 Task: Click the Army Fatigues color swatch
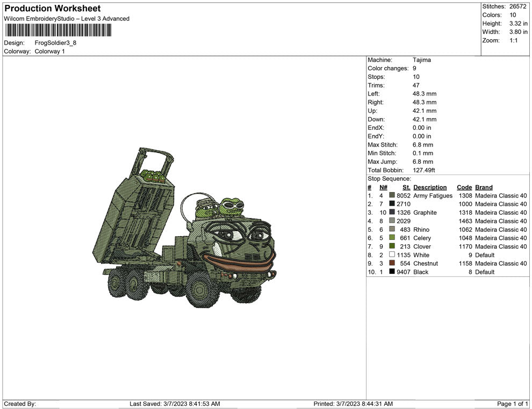392,196
